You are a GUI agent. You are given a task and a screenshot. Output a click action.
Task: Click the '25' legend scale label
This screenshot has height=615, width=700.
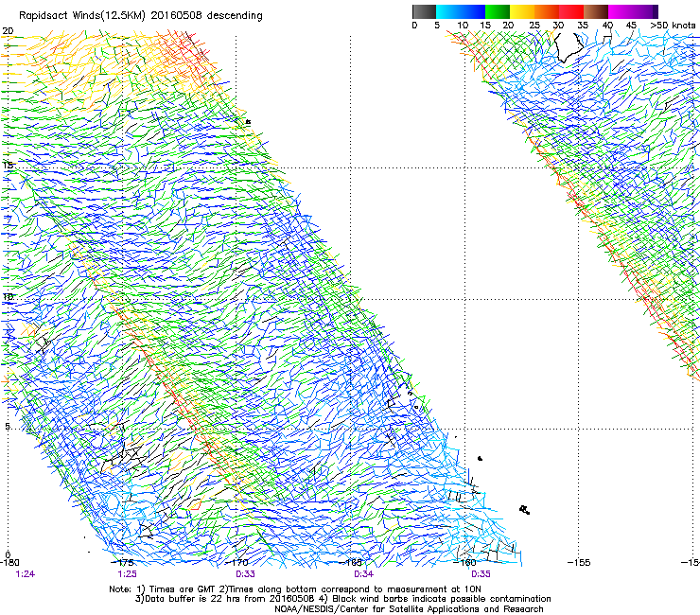pyautogui.click(x=534, y=26)
